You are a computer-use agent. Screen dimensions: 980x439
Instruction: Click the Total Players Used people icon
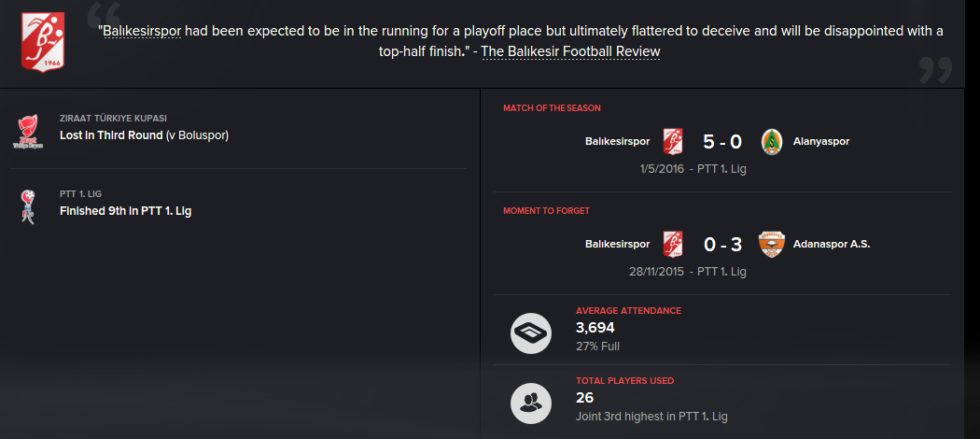531,404
